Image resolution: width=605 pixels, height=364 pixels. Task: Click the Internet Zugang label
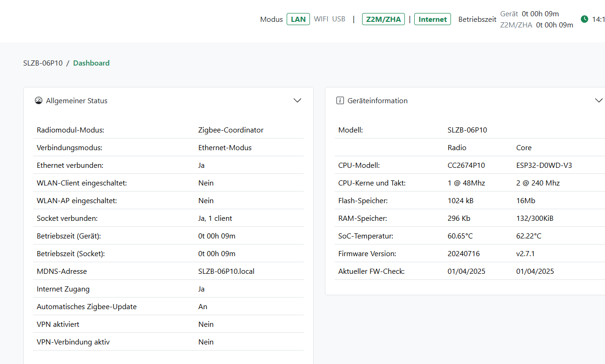click(63, 289)
